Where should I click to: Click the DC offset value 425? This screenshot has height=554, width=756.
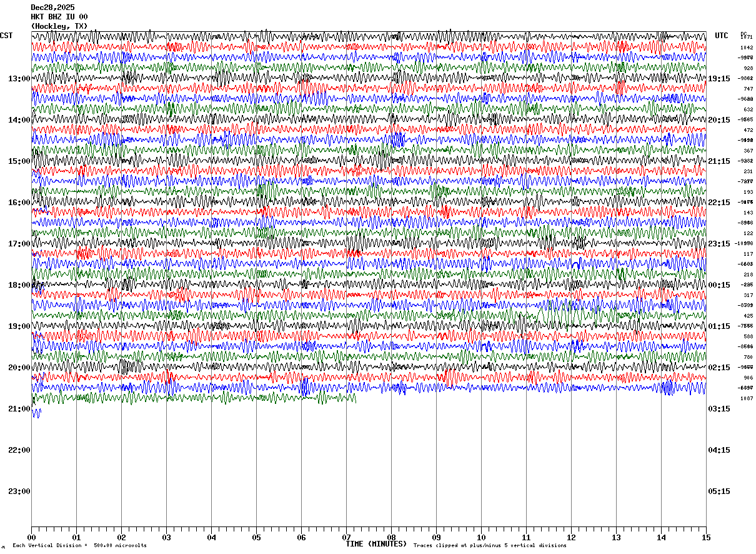click(748, 316)
